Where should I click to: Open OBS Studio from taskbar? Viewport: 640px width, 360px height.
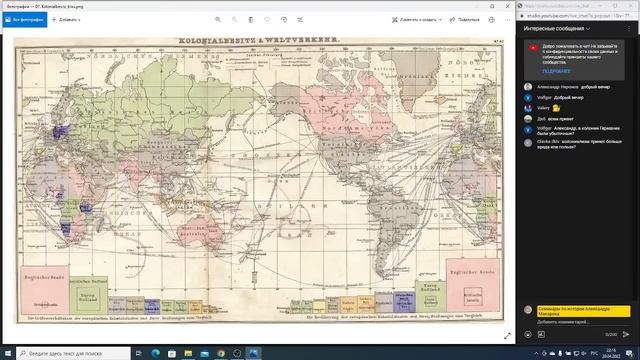pyautogui.click(x=237, y=353)
